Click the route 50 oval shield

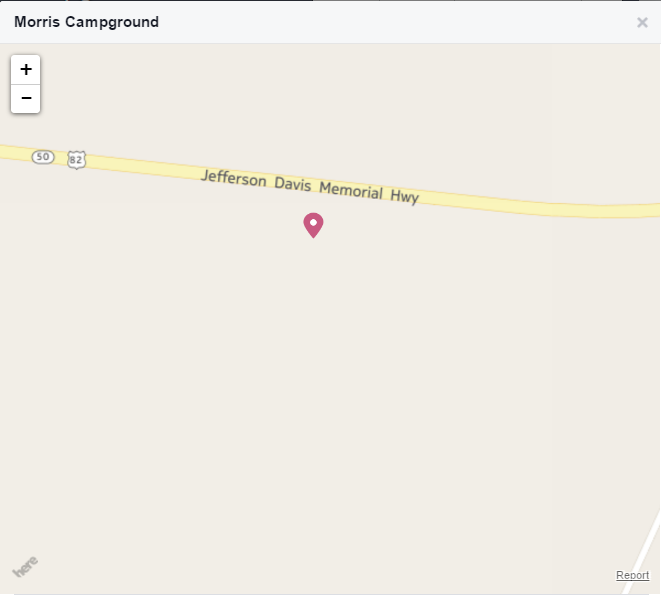tap(43, 157)
